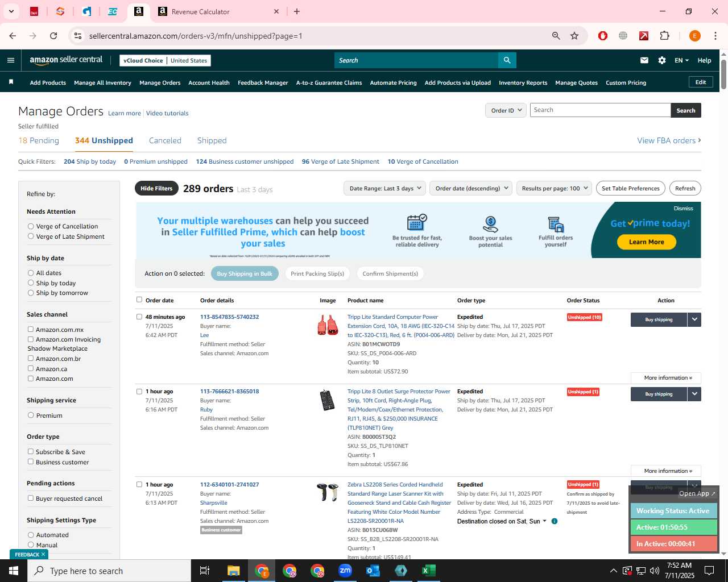Click the Zebra LS2208 scanner thumbnail
The width and height of the screenshot is (728, 582).
coord(328,492)
